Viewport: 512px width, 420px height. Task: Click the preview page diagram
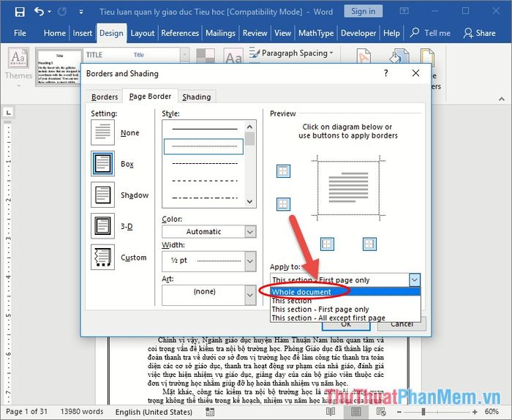(x=348, y=188)
